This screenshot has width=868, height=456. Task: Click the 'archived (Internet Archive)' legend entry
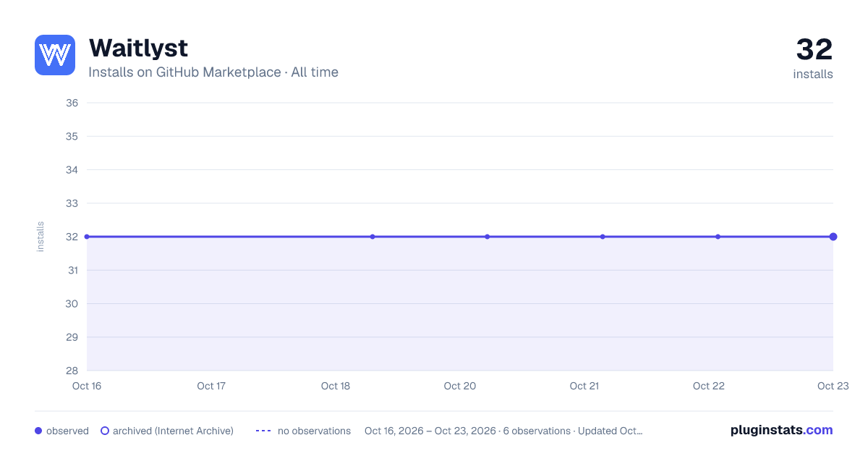(x=167, y=431)
